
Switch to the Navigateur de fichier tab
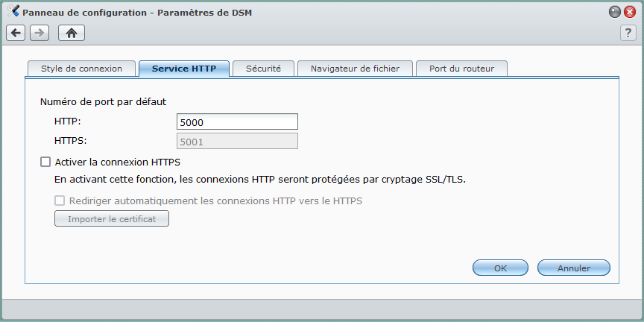click(x=355, y=69)
